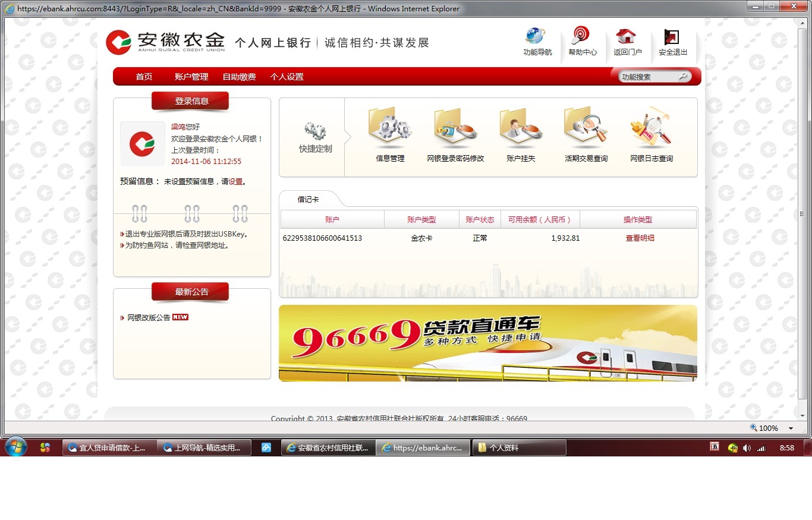Click the balance value 1,932.81
Viewport: 812px width, 520px height.
tap(565, 238)
